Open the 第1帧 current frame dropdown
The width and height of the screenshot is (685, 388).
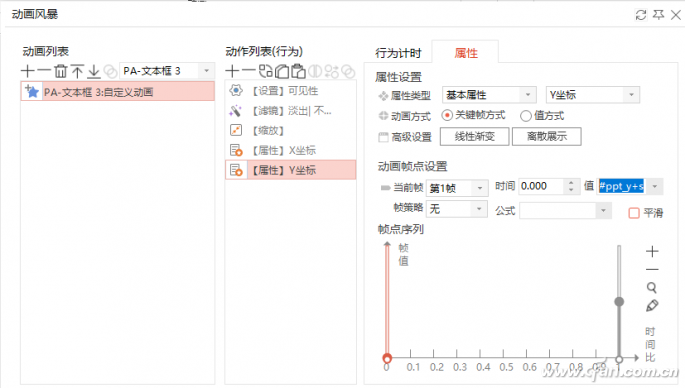(480, 188)
